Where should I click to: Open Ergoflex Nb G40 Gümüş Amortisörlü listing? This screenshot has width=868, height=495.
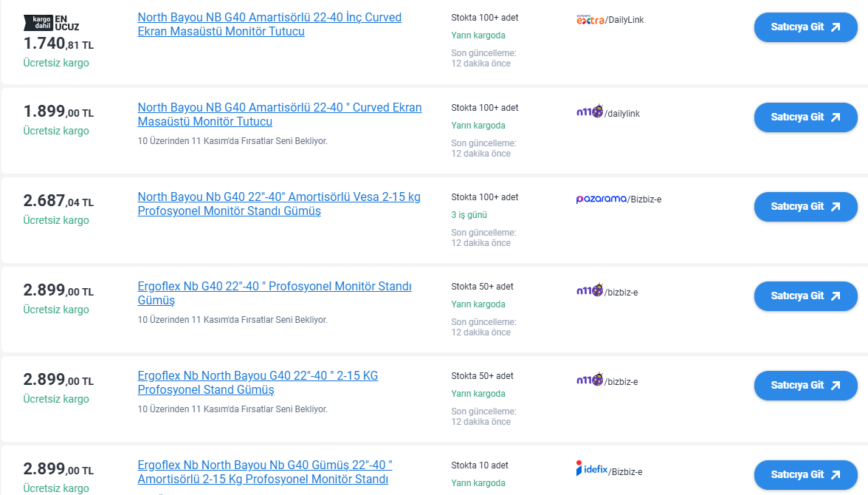265,471
